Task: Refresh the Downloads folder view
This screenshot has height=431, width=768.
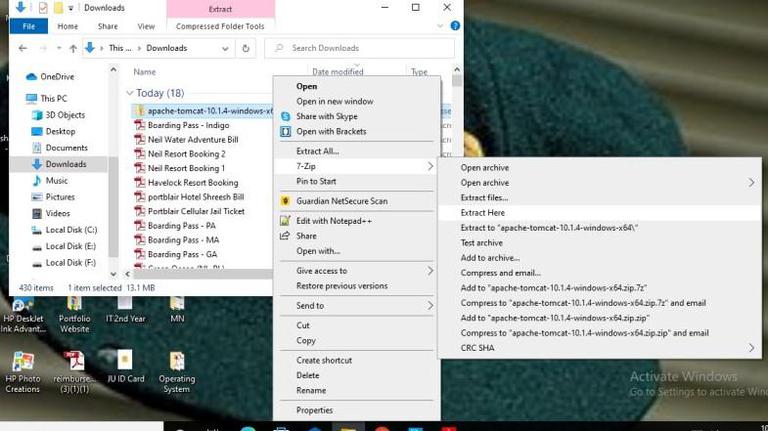Action: coord(246,48)
